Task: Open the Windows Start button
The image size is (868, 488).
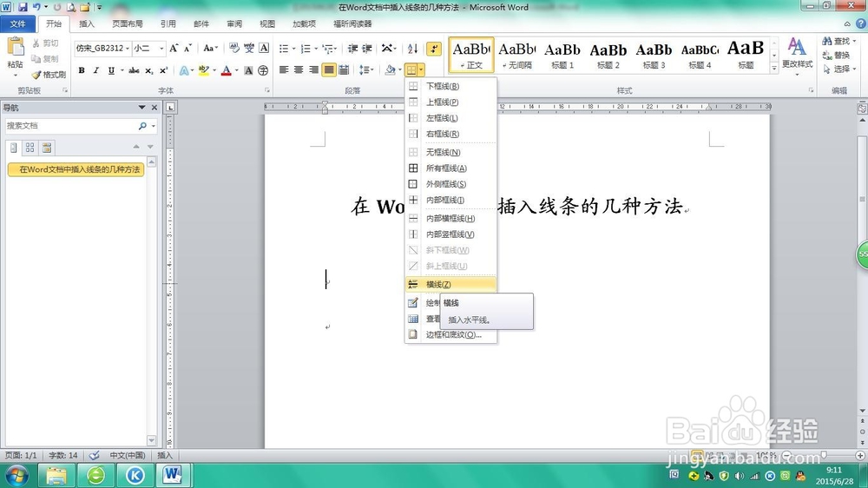Action: point(16,475)
